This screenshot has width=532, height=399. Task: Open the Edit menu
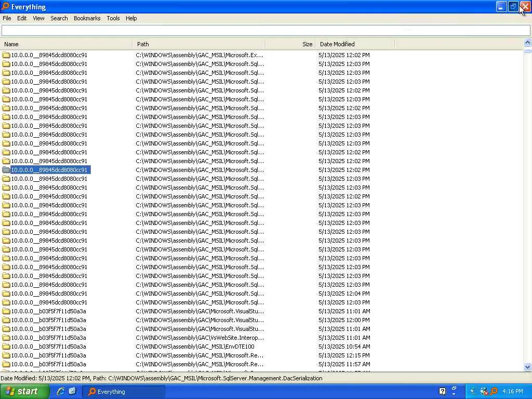pyautogui.click(x=22, y=18)
